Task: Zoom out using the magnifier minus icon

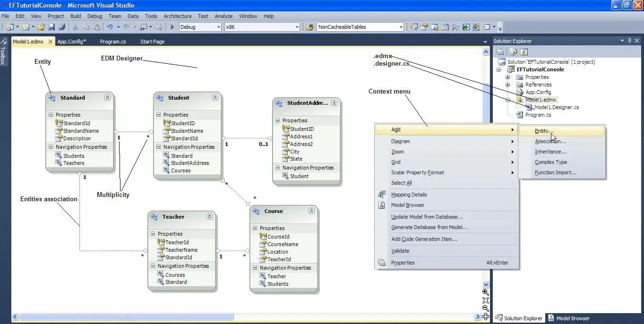Action: tap(486, 308)
